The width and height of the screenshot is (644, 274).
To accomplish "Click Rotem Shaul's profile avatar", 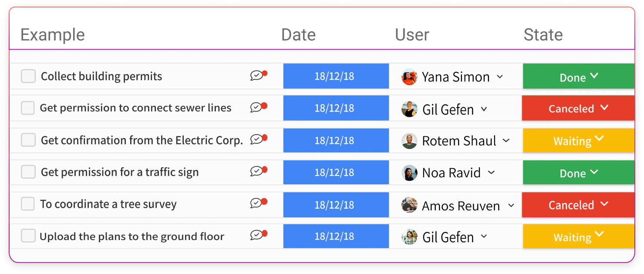I will (409, 141).
